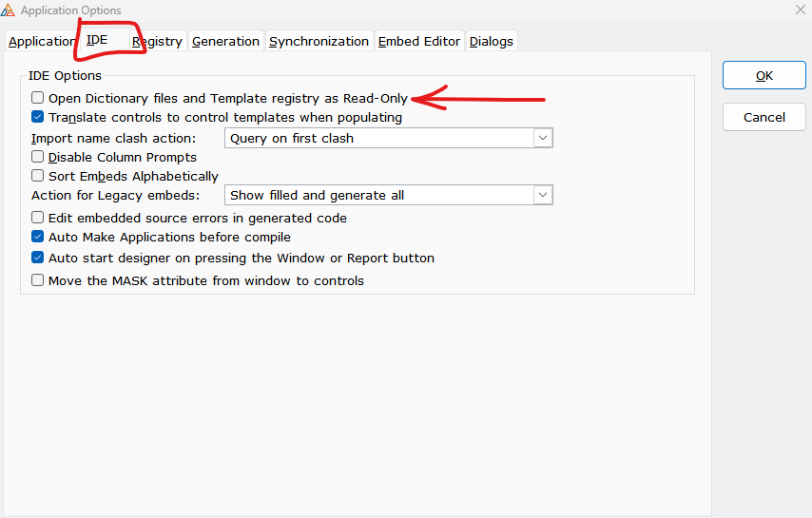This screenshot has height=518, width=812.
Task: Click the Application Options title bar icon
Action: [x=9, y=10]
